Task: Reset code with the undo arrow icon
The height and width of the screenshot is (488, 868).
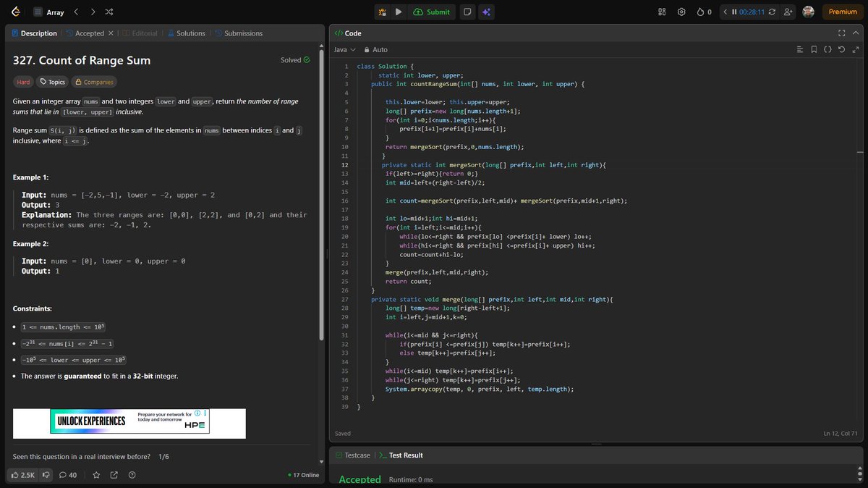Action: click(841, 50)
